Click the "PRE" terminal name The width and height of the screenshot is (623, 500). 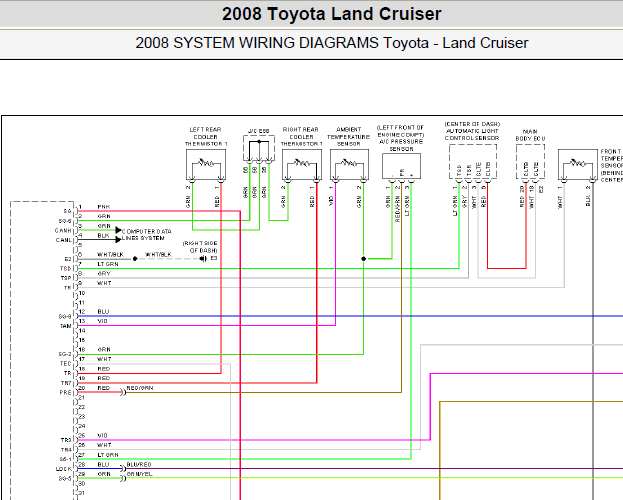(x=66, y=393)
